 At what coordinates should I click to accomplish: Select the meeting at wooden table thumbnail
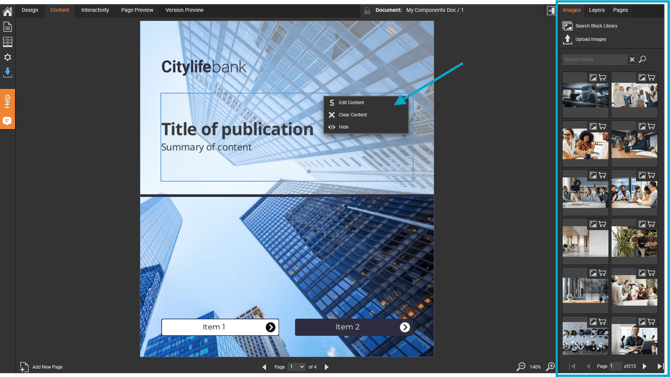(x=634, y=144)
